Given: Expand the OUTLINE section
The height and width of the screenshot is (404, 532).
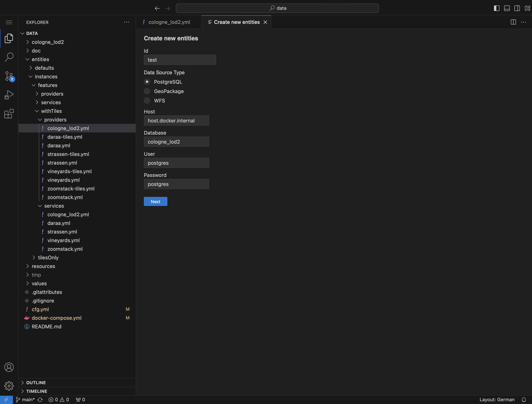Looking at the screenshot, I should 36,382.
